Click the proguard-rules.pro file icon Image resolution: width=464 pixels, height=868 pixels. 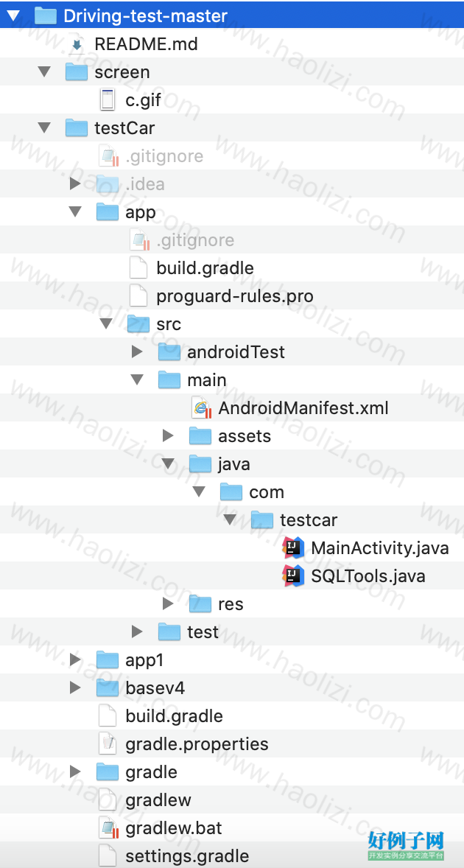[138, 296]
